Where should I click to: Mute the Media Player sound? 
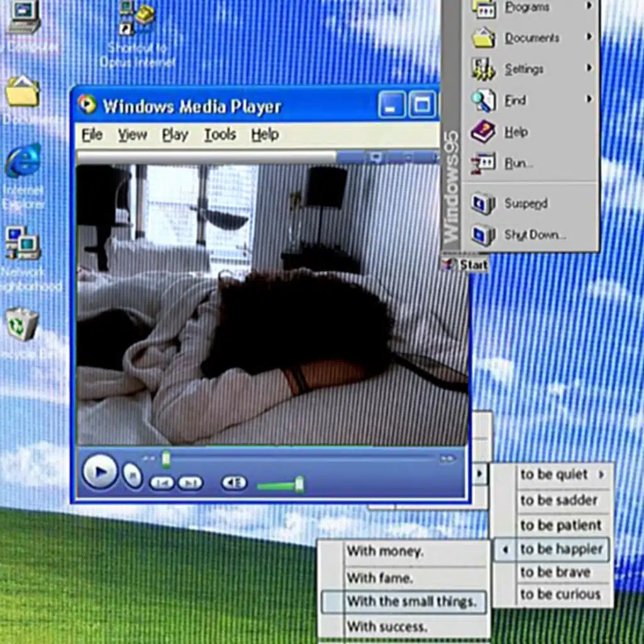(234, 482)
